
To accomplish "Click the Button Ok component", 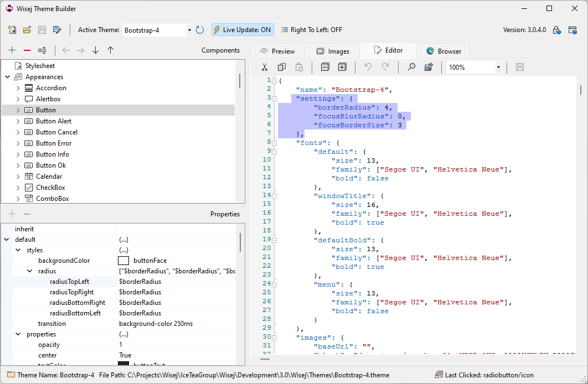I will (x=51, y=165).
